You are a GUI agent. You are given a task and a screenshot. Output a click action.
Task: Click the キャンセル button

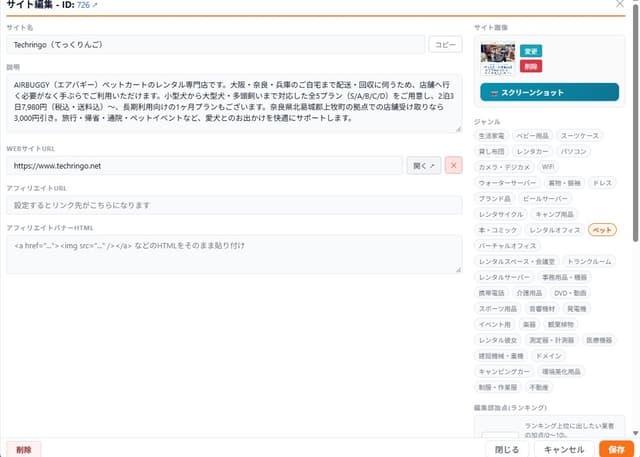pos(564,449)
